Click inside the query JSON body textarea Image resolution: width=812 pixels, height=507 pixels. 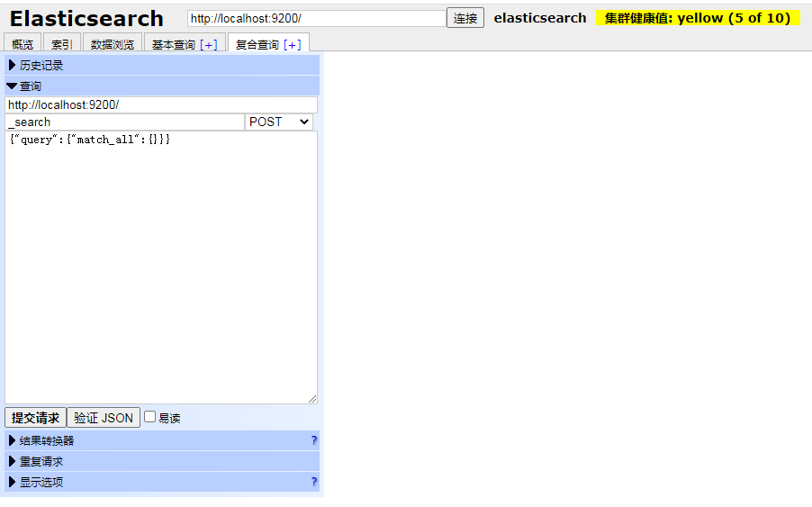(x=161, y=267)
